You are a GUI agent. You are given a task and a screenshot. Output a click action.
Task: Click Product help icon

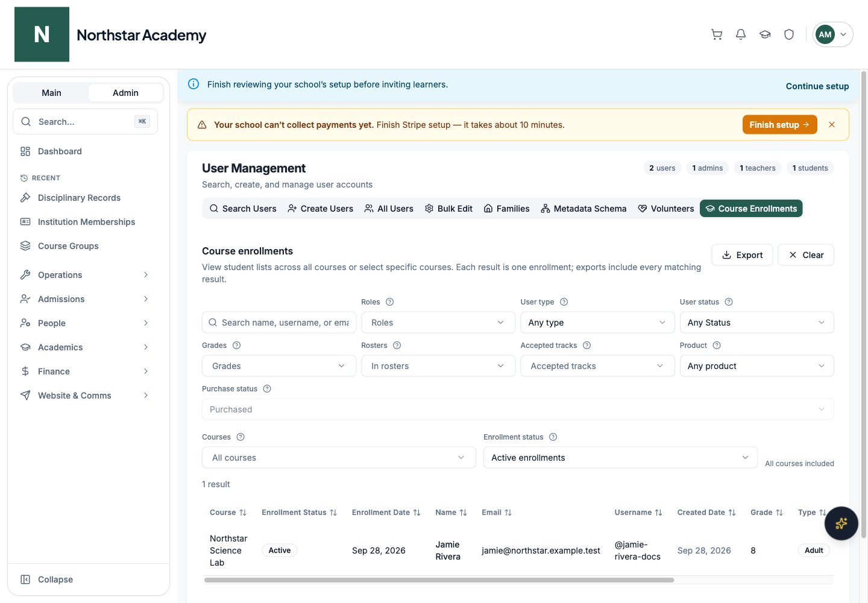(x=717, y=346)
